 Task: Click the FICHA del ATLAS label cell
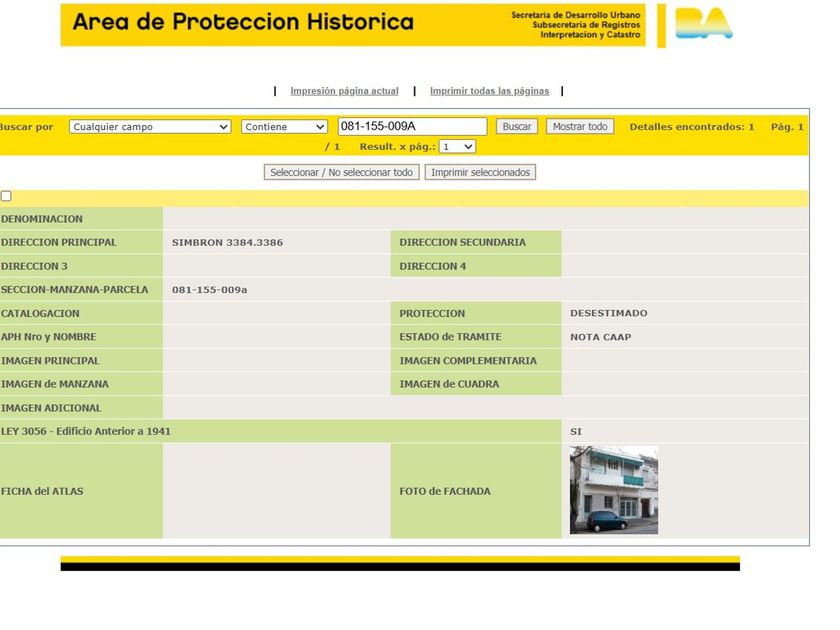click(x=81, y=491)
